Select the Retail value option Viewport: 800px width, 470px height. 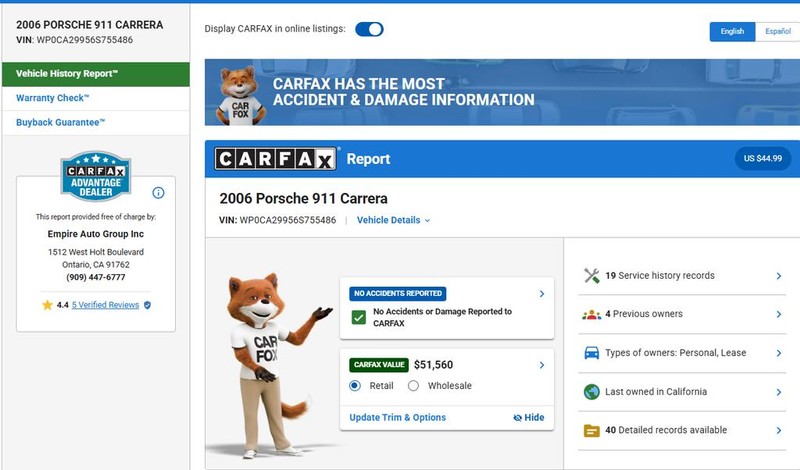pyautogui.click(x=355, y=386)
